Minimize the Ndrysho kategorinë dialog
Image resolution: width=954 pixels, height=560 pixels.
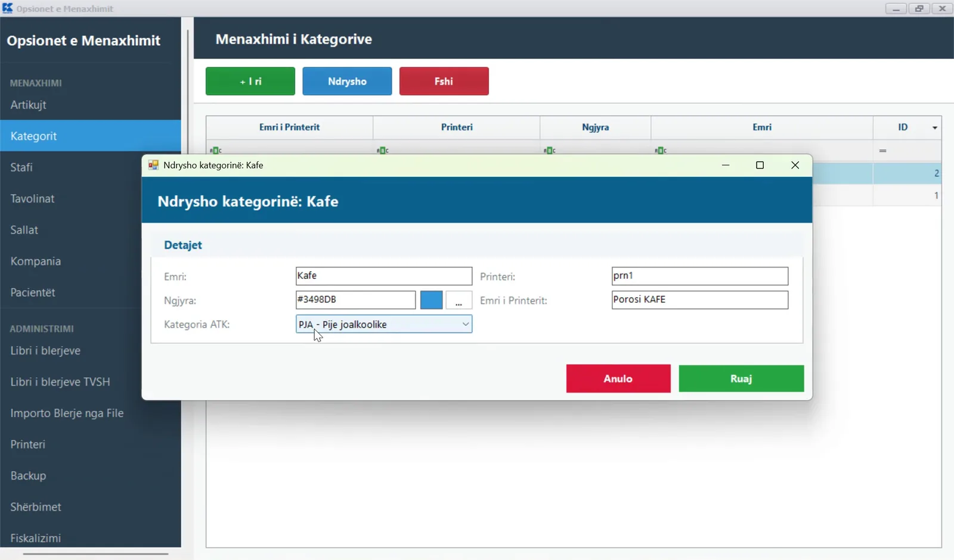click(x=726, y=165)
